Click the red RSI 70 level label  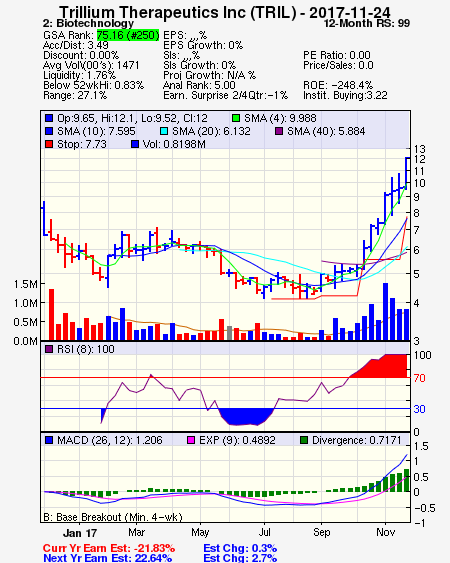coord(419,378)
